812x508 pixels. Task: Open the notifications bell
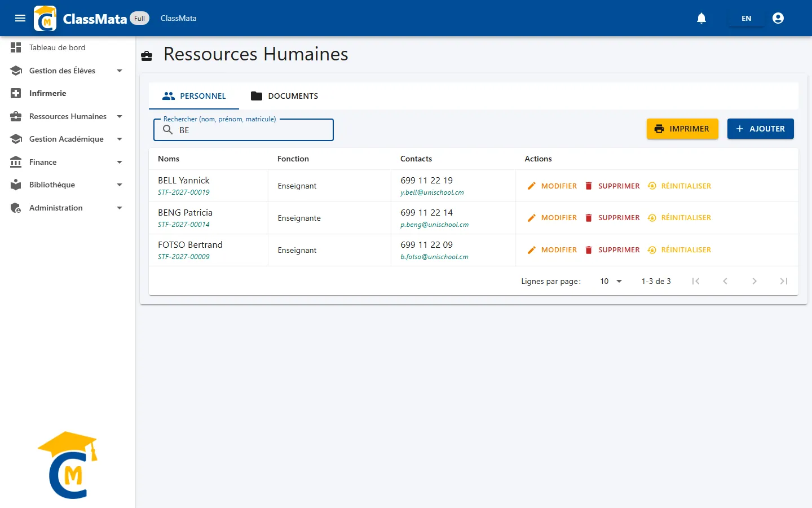point(701,18)
